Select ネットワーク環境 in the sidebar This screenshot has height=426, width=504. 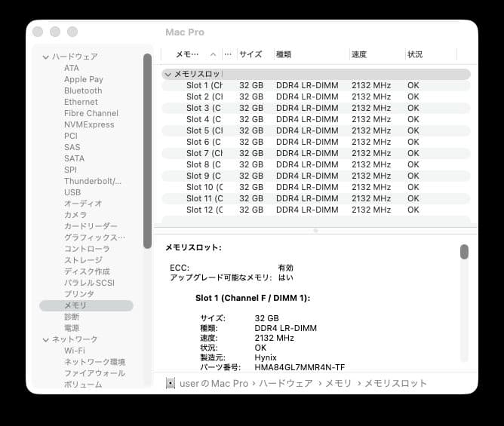[94, 362]
